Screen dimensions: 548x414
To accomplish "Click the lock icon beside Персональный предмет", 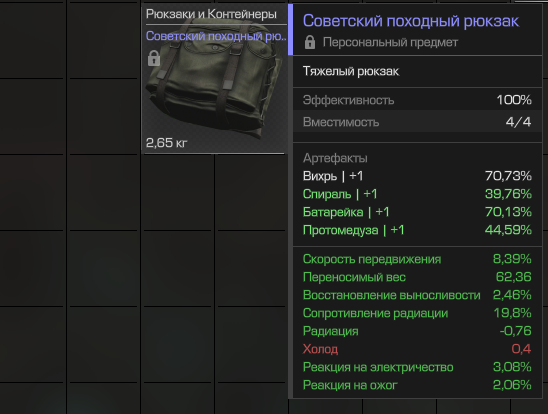I will (x=310, y=42).
